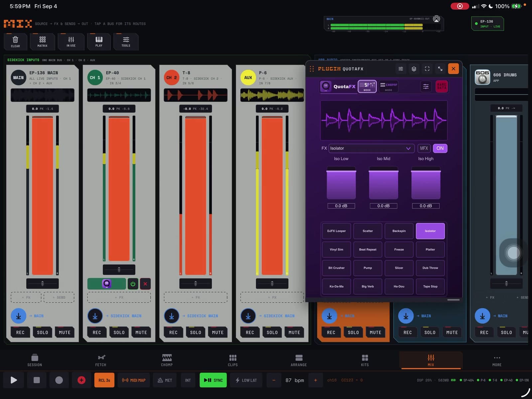532x399 pixels.
Task: Select the Bit Crusher effect pad
Action: tap(336, 268)
